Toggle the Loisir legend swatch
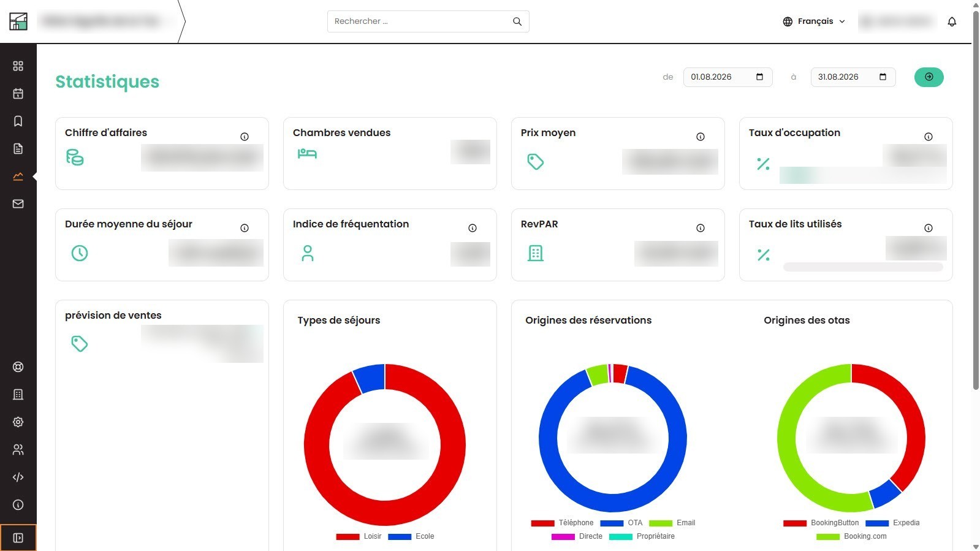 click(x=348, y=537)
